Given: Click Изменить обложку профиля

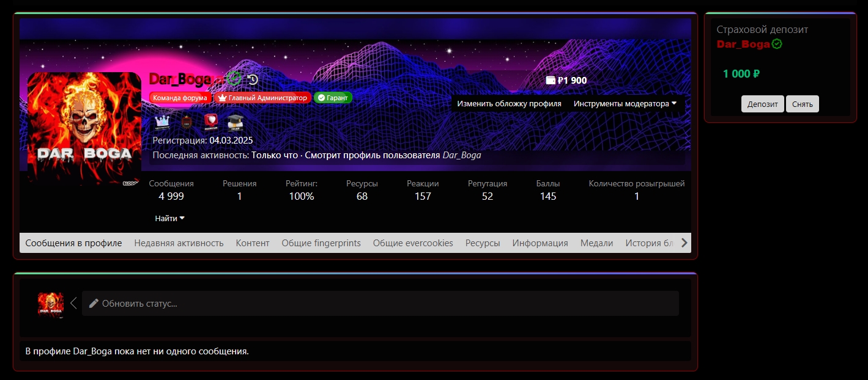Looking at the screenshot, I should 509,104.
